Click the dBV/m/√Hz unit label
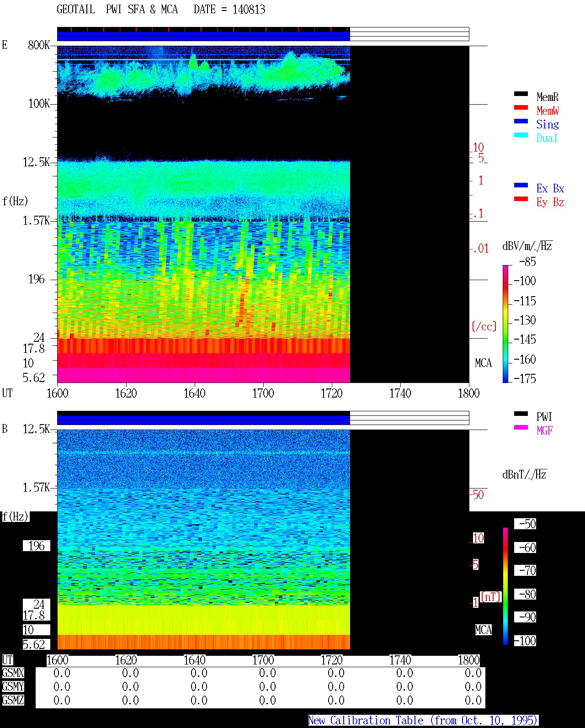The image size is (585, 728). pyautogui.click(x=527, y=246)
